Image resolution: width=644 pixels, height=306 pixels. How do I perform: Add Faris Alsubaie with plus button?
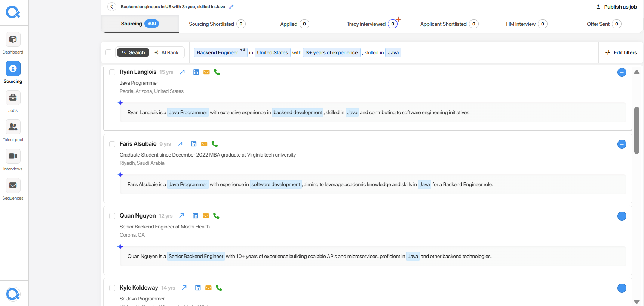pyautogui.click(x=622, y=144)
